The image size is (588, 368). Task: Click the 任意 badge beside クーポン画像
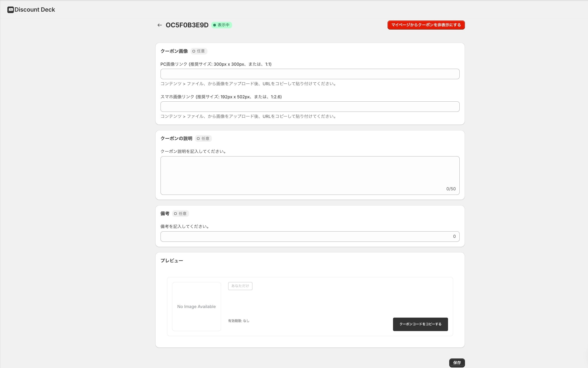pyautogui.click(x=199, y=51)
